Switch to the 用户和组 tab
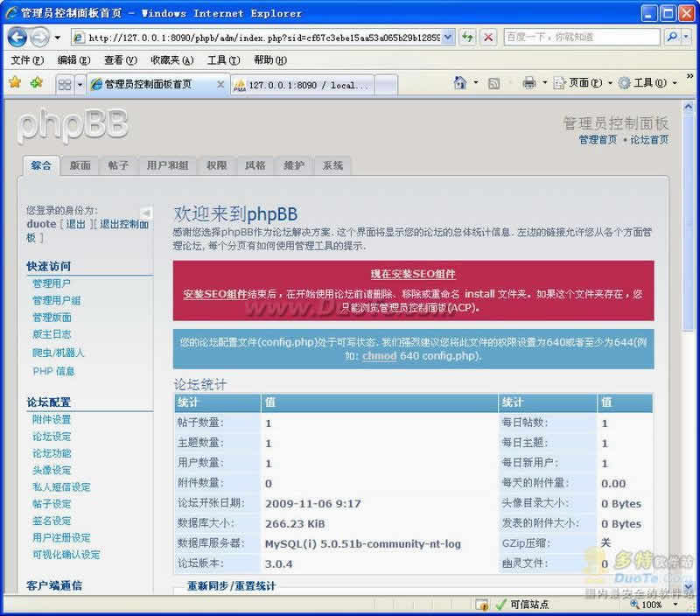Image resolution: width=700 pixels, height=616 pixels. [x=167, y=165]
